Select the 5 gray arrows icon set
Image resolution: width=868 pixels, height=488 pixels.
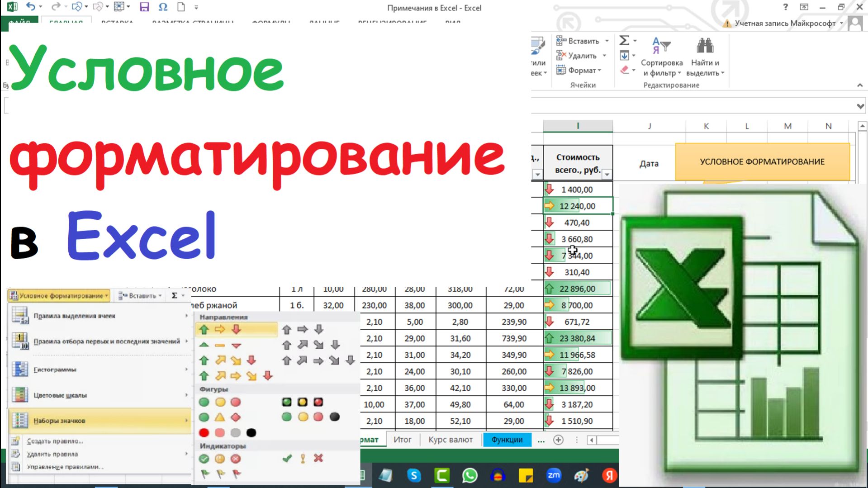(318, 360)
